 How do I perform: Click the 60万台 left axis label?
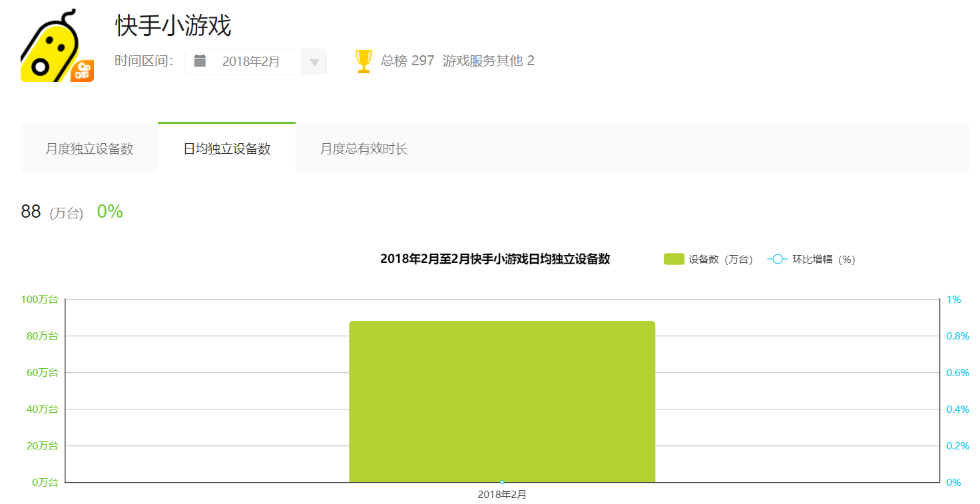(42, 373)
